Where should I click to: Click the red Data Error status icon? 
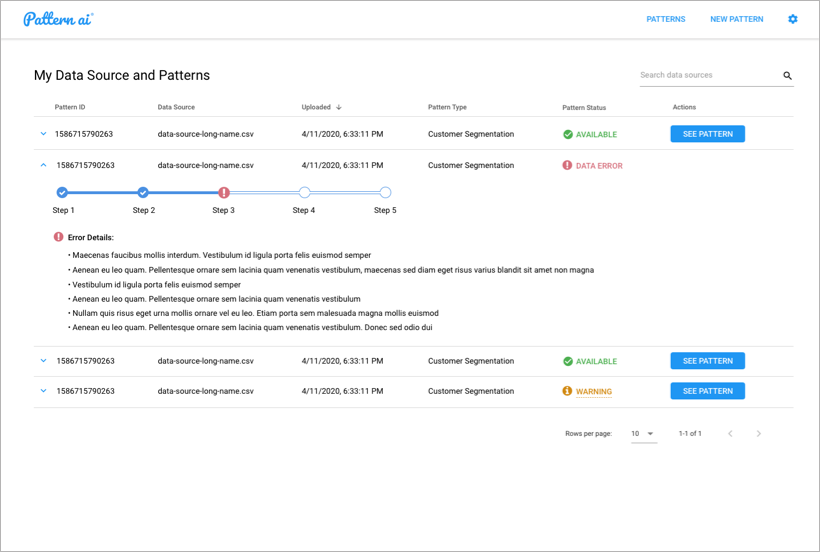[568, 166]
